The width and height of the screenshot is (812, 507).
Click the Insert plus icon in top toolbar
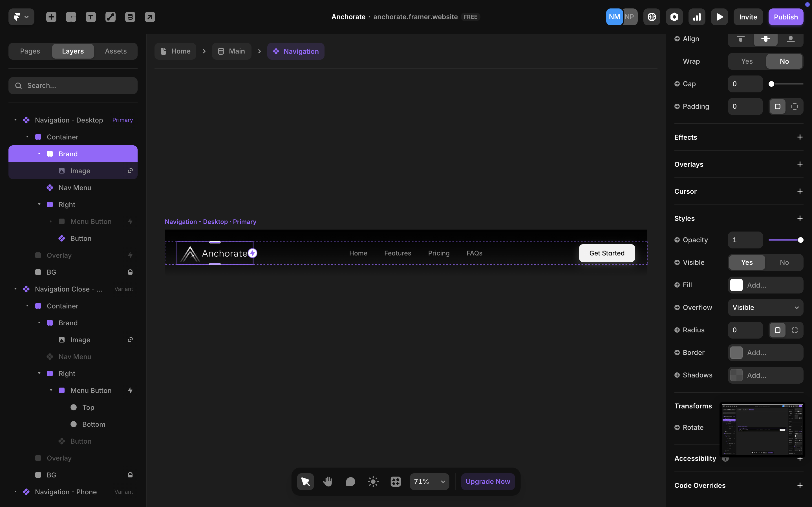51,17
